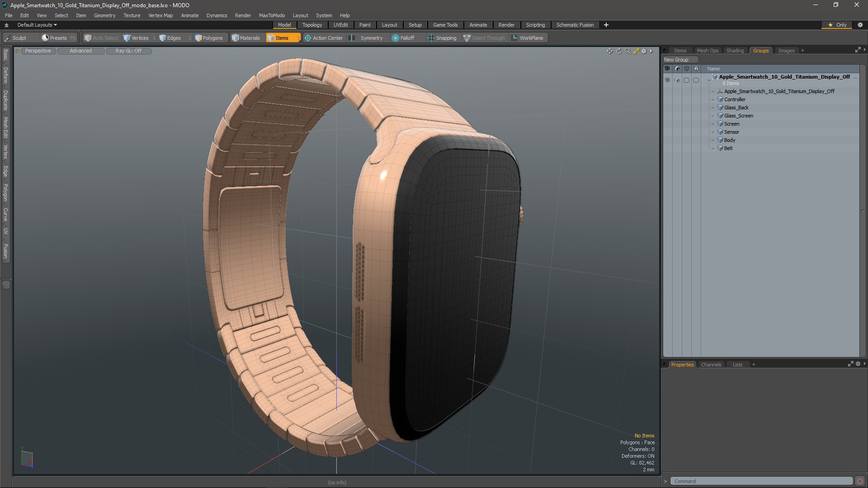Screen dimensions: 868x488
Task: Open the Geometry menu
Action: pos(104,15)
